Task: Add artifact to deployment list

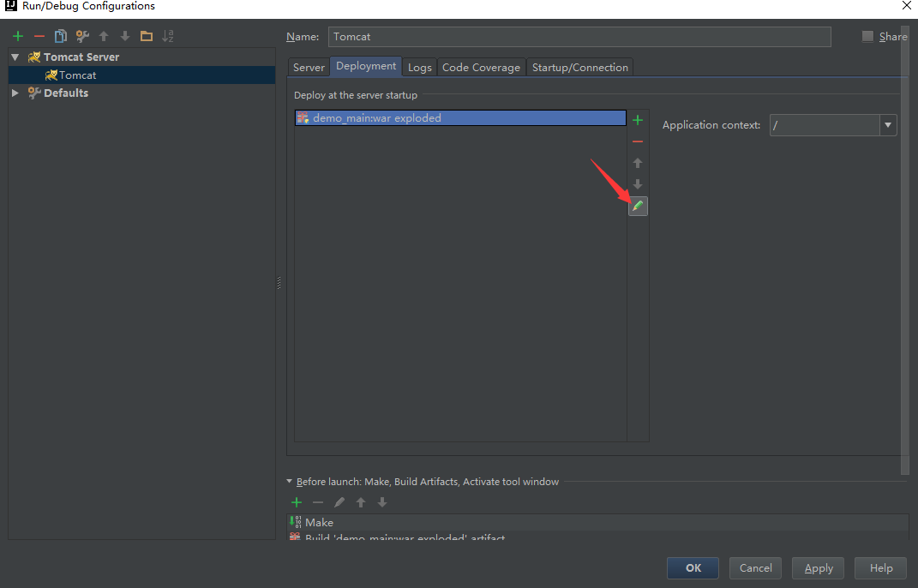Action: [638, 120]
